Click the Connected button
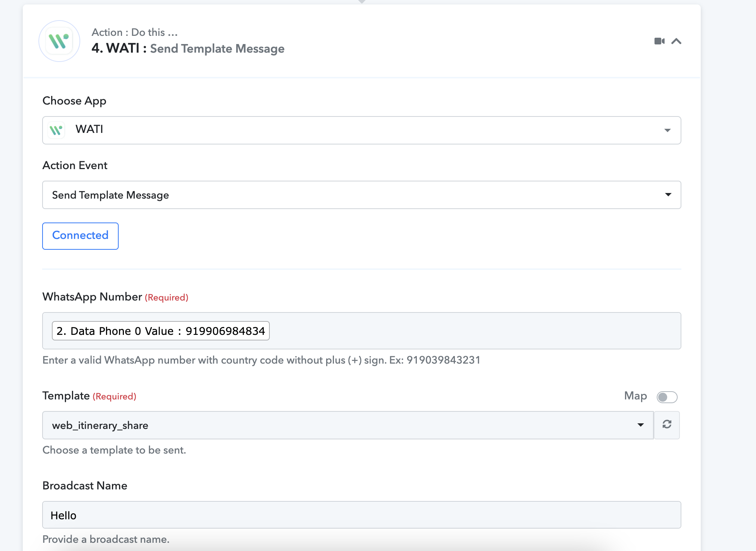Screen dimensions: 756x551 (80, 236)
